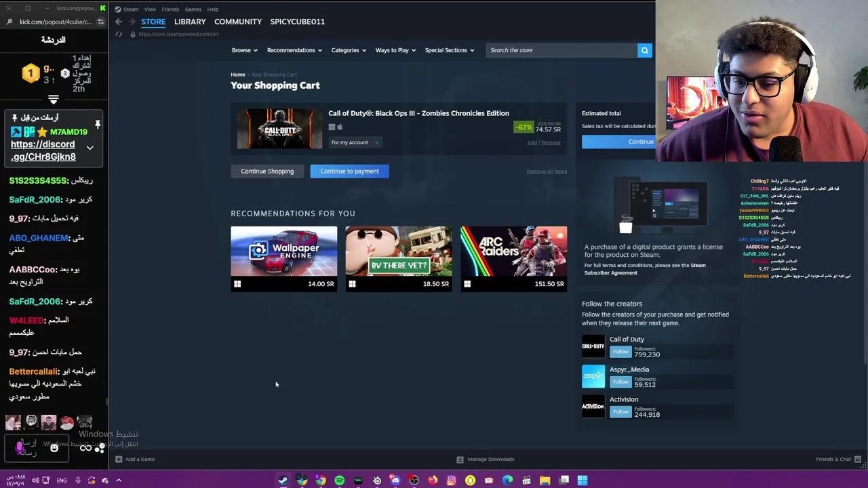Click the ENG language indicator in taskbar
This screenshot has height=488, width=868.
(x=62, y=481)
